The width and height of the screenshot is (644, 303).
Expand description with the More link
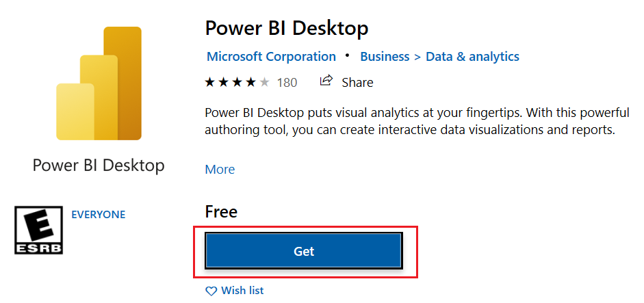[x=220, y=169]
